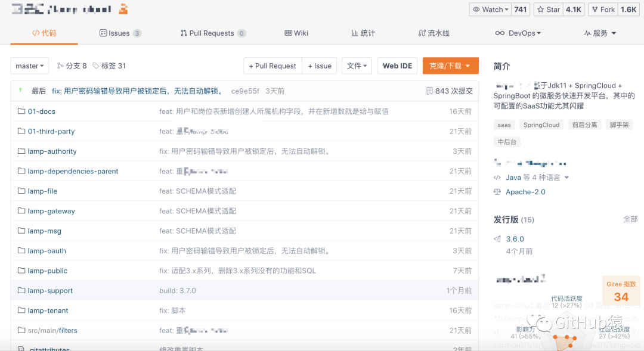Launch the Web IDE

coord(397,66)
